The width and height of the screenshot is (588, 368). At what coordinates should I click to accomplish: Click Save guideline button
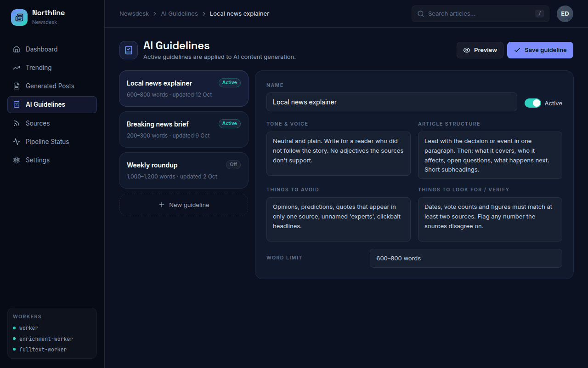click(x=540, y=50)
